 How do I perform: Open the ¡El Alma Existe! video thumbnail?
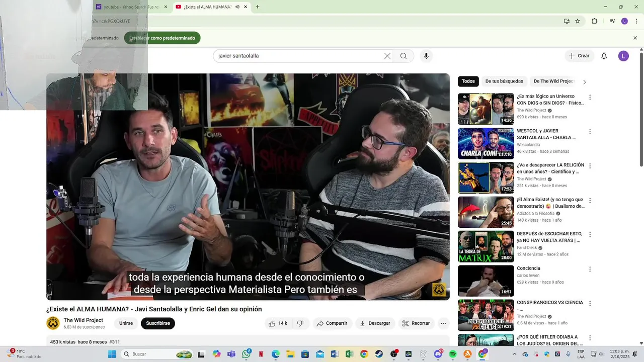[x=486, y=212]
